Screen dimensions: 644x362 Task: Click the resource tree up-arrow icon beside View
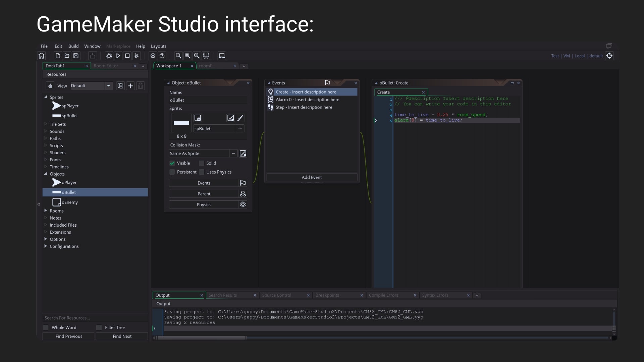[x=50, y=86]
